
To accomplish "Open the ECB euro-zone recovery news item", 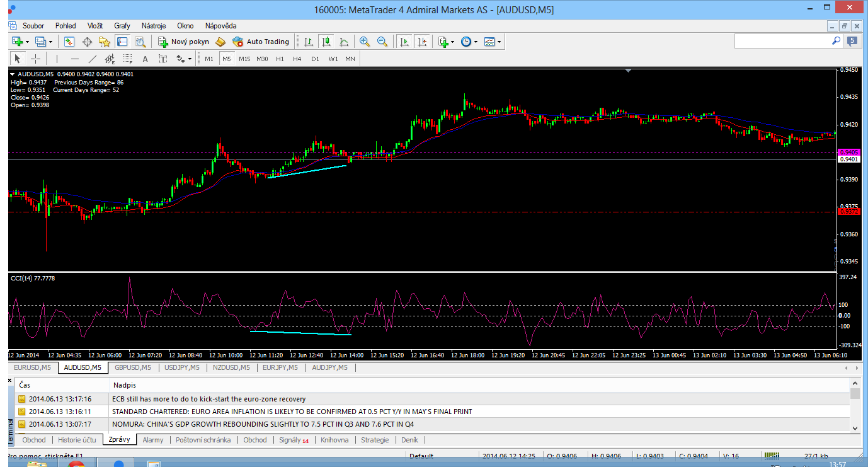I will (x=208, y=399).
